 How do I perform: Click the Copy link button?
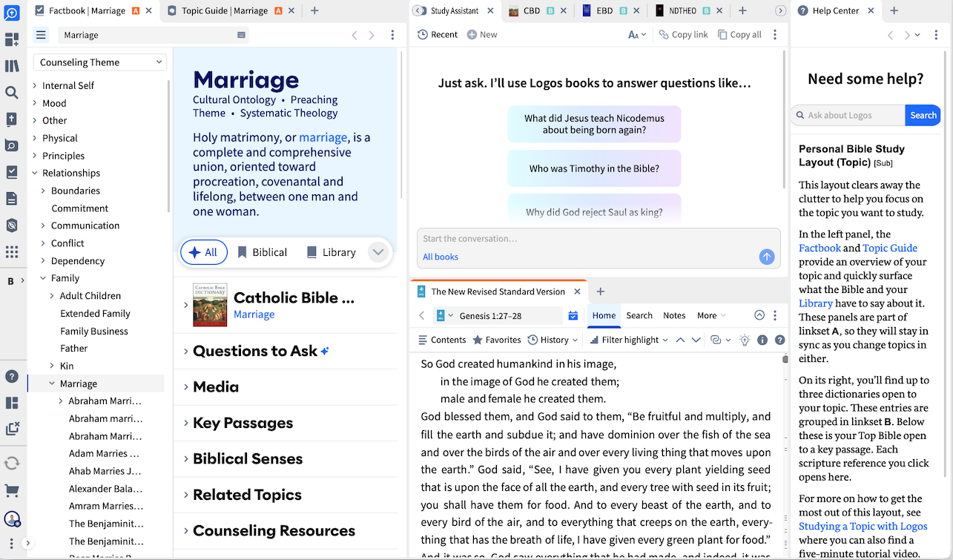(x=683, y=35)
